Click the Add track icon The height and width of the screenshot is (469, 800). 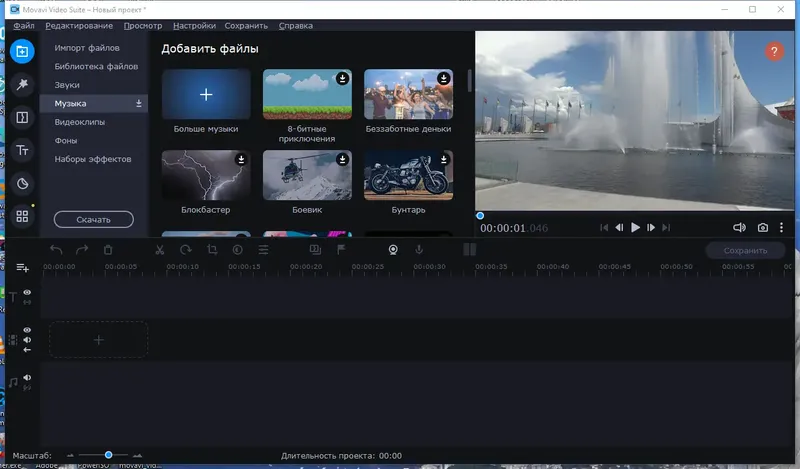click(22, 268)
